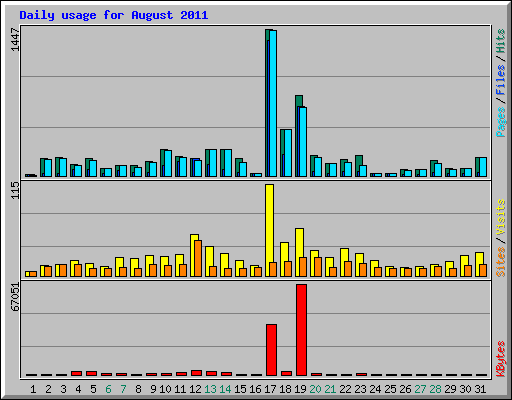Select day 11 on the x-axis
This screenshot has width=512, height=400.
click(180, 389)
